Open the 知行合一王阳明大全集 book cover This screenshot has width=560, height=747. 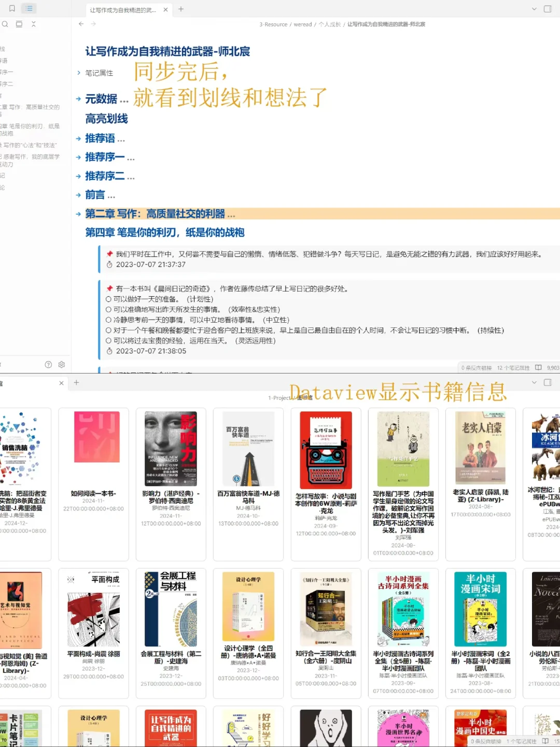326,609
